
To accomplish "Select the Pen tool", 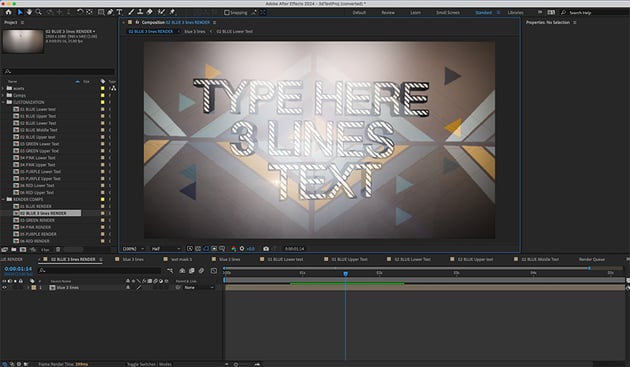I will (110, 12).
